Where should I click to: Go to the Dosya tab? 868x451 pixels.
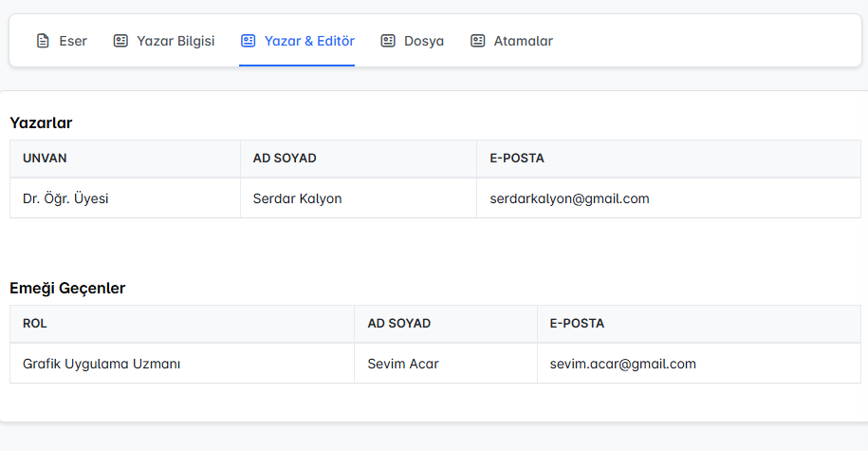pyautogui.click(x=423, y=41)
